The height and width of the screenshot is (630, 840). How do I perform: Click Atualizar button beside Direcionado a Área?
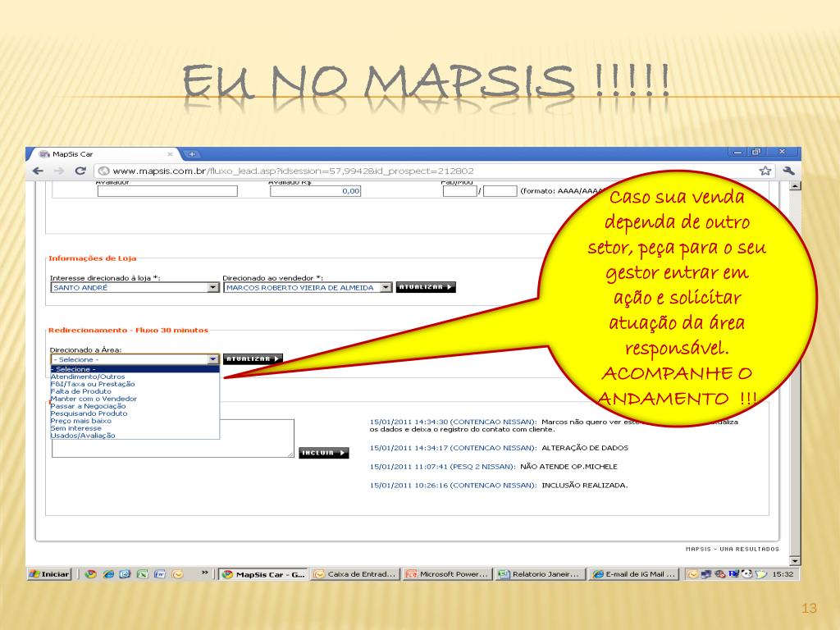(x=253, y=359)
